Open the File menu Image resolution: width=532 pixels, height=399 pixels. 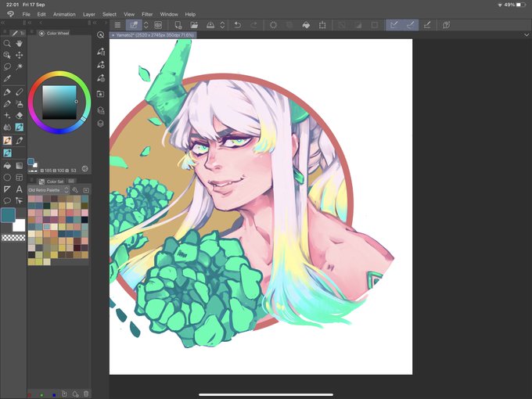pos(26,14)
